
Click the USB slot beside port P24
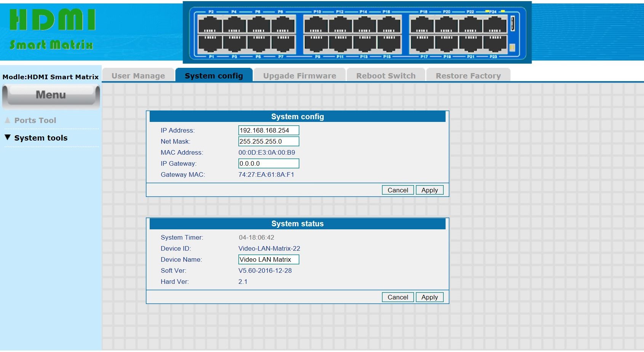tap(513, 24)
